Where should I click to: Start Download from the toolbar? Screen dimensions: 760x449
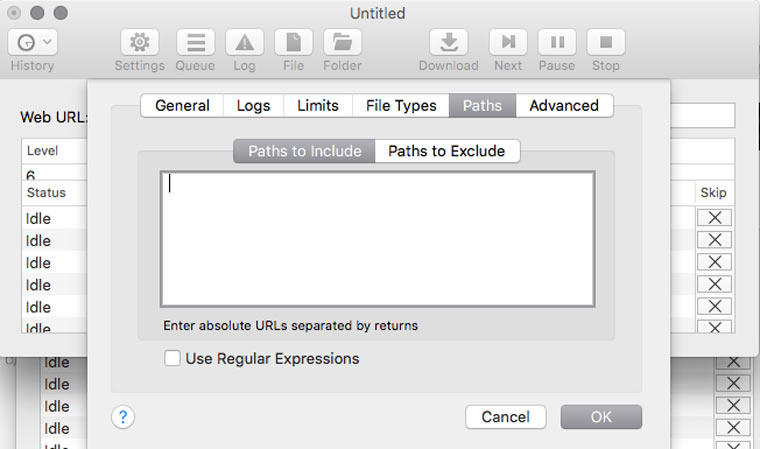coord(448,43)
